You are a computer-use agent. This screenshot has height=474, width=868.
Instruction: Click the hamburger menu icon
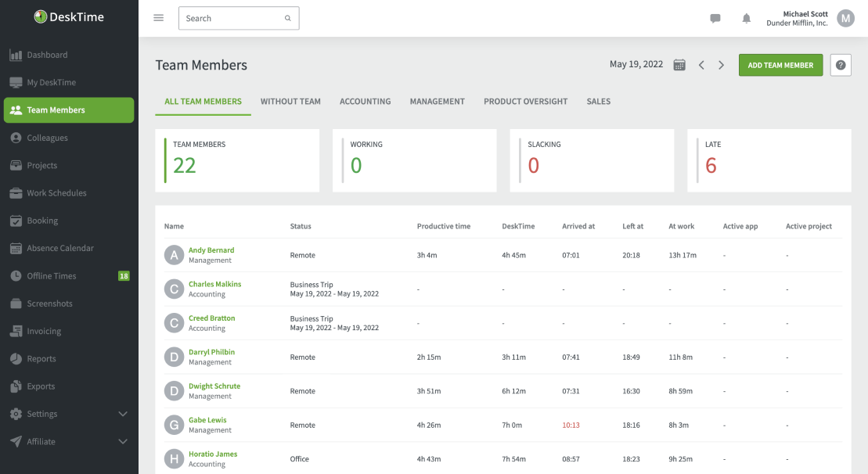pos(158,17)
